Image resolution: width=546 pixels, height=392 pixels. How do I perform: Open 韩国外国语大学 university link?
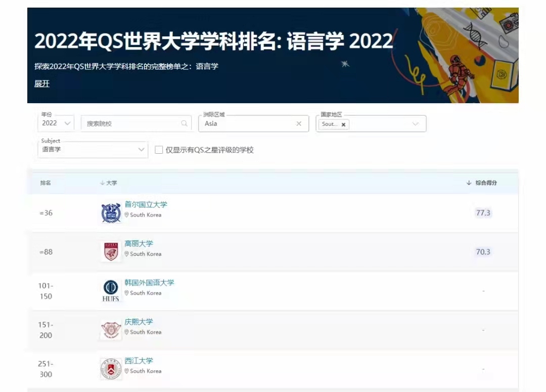tap(149, 283)
